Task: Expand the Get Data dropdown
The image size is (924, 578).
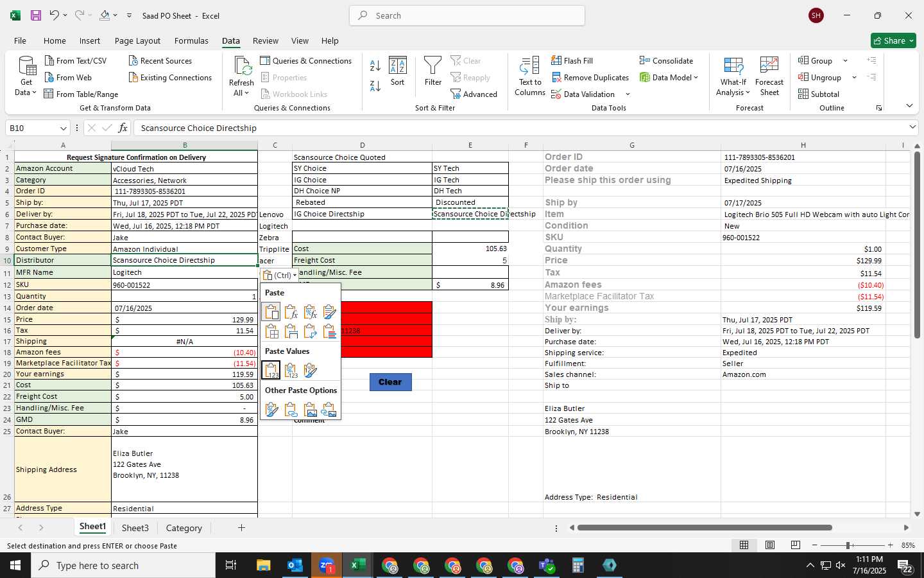Action: [x=26, y=88]
